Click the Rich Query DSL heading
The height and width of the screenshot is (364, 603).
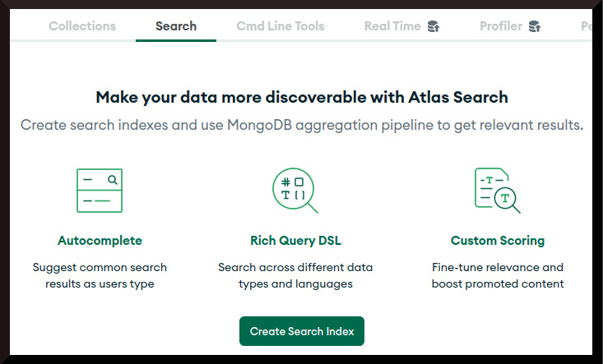tap(295, 241)
